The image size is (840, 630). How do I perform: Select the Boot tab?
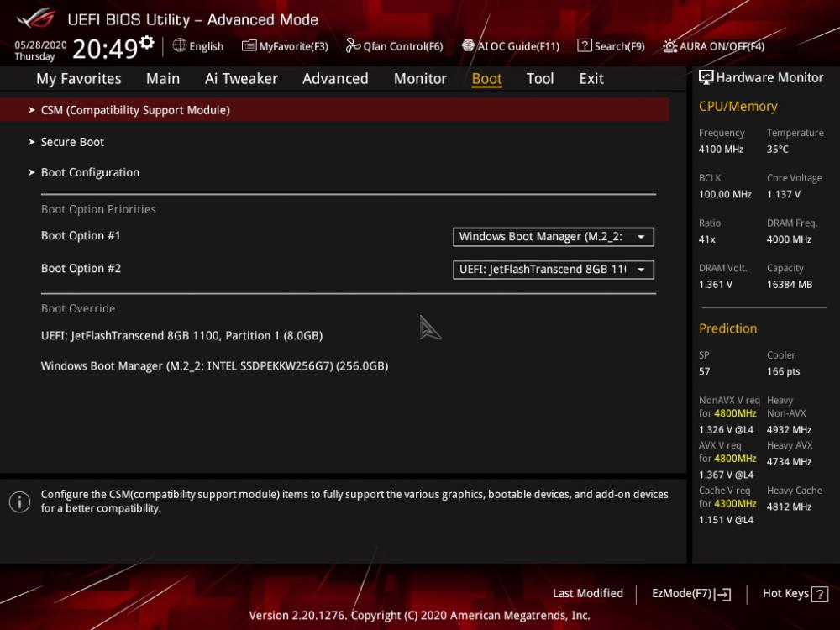click(x=486, y=79)
